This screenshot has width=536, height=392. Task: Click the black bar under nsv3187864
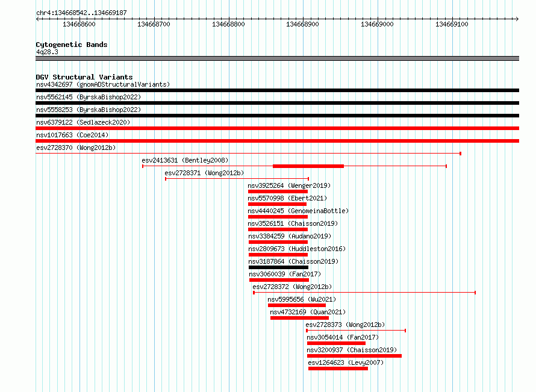point(278,267)
